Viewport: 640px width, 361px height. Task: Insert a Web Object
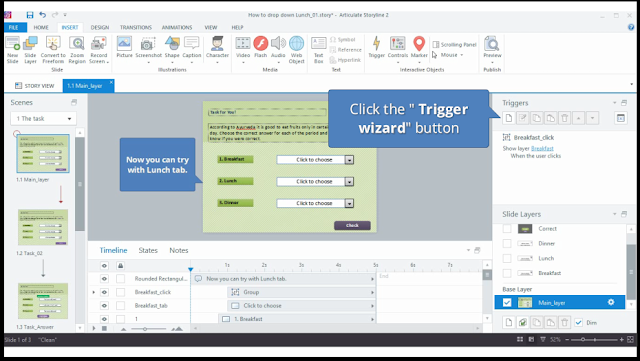click(x=296, y=50)
